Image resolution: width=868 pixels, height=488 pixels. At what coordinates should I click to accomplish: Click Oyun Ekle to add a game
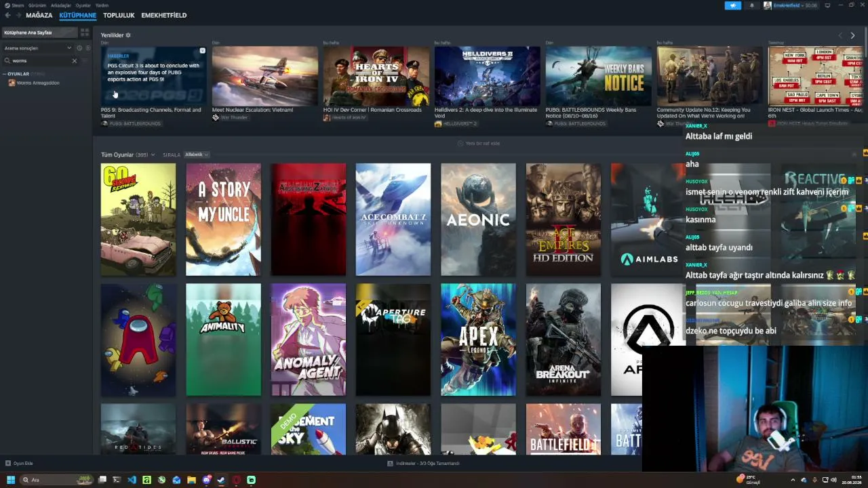[x=19, y=464]
